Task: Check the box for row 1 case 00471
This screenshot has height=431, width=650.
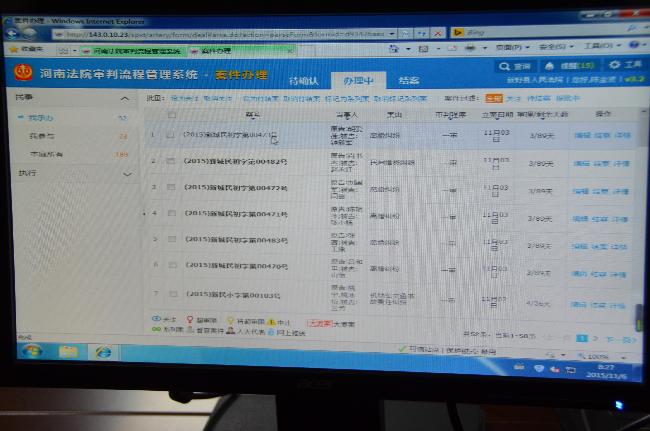Action: click(x=170, y=134)
